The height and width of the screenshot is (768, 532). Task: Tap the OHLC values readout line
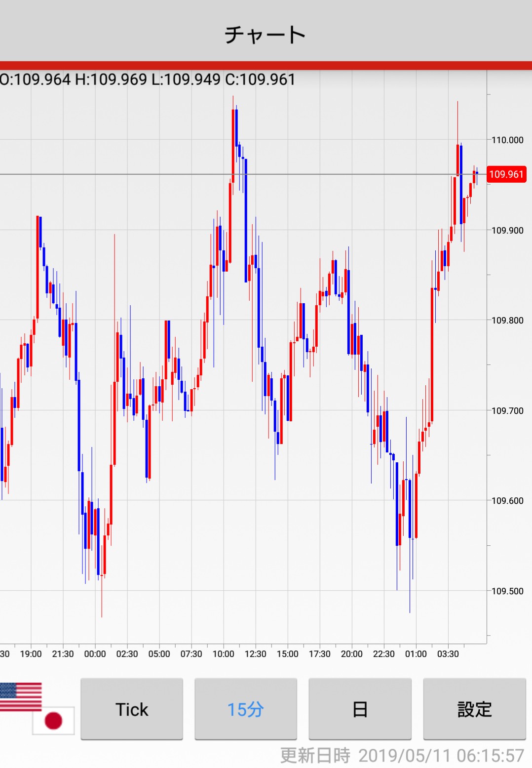pos(148,80)
